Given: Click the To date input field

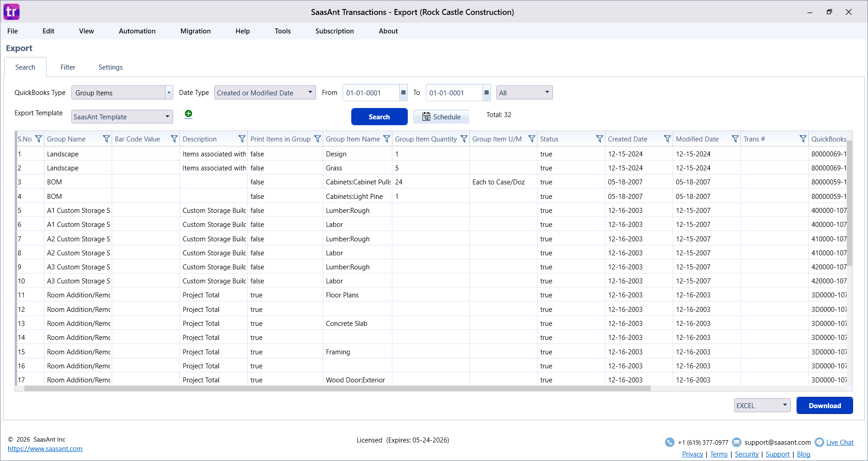Looking at the screenshot, I should pos(454,93).
